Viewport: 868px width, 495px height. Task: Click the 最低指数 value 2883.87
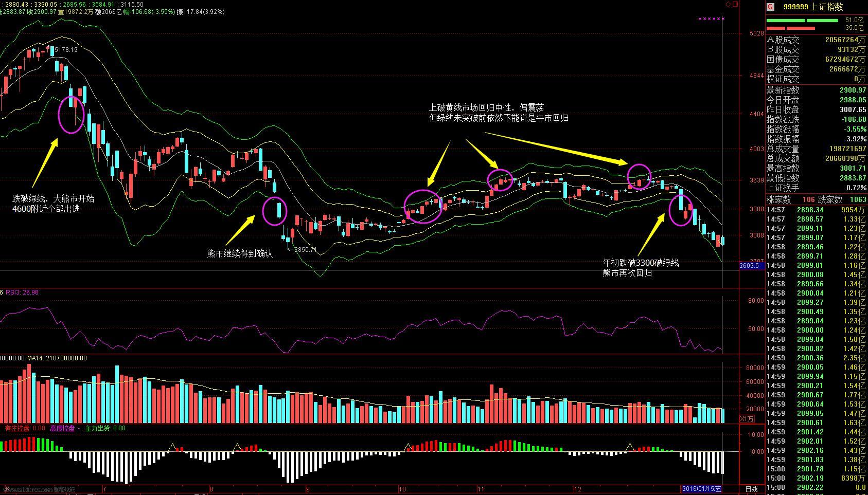(x=853, y=178)
